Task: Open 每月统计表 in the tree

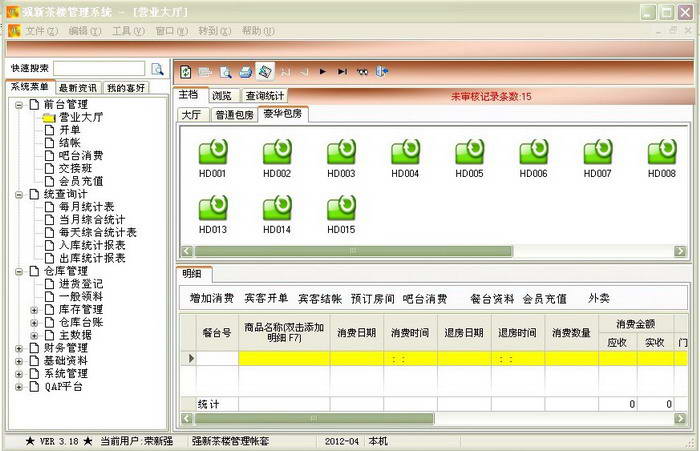Action: [87, 207]
